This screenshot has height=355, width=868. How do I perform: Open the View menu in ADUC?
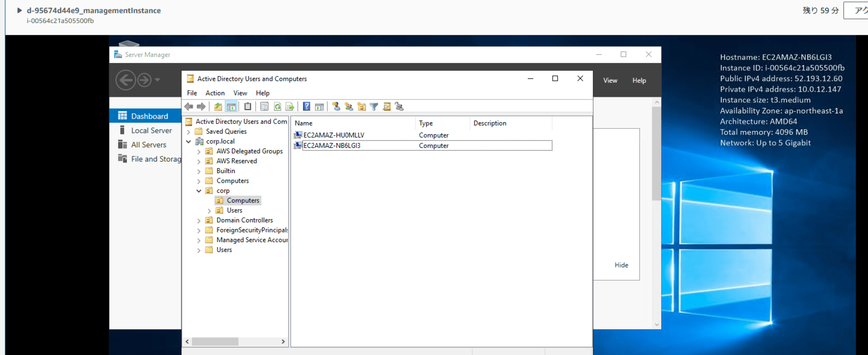tap(240, 93)
